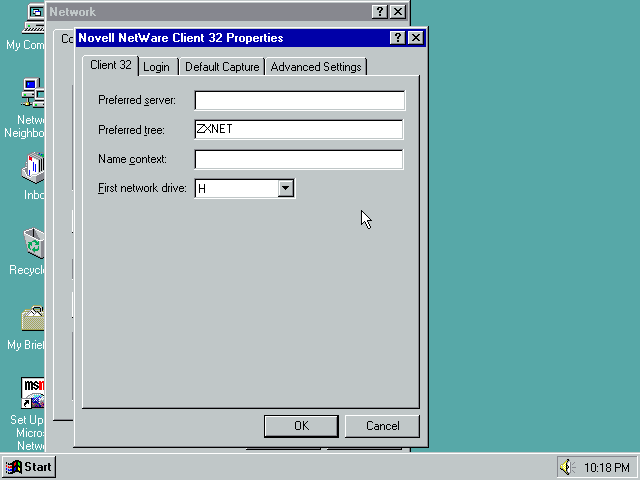Click the help question mark in NetWare Properties

(398, 38)
